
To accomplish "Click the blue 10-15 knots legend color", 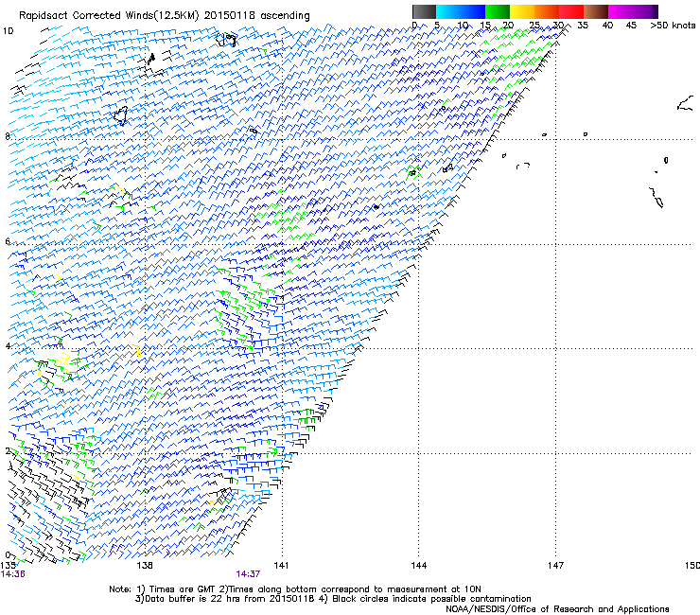I will click(473, 11).
